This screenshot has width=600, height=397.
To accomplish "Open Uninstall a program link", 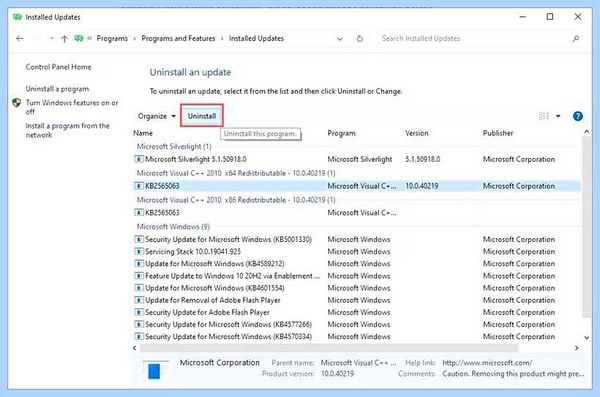I will point(57,88).
